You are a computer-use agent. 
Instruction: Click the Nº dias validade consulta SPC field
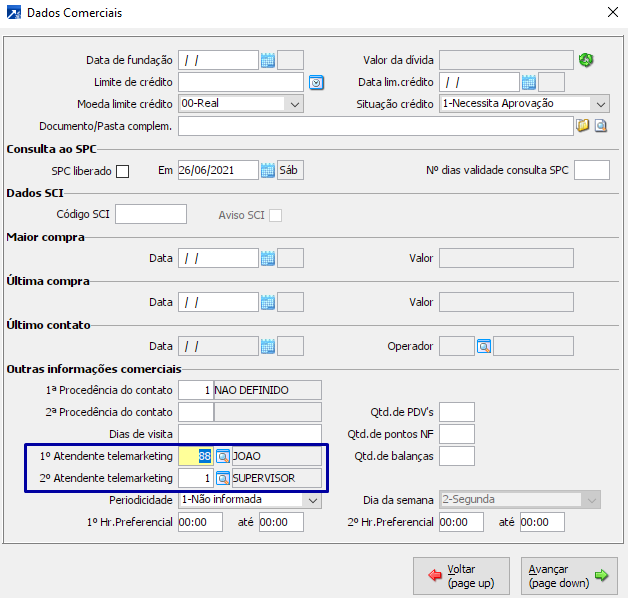(x=592, y=170)
